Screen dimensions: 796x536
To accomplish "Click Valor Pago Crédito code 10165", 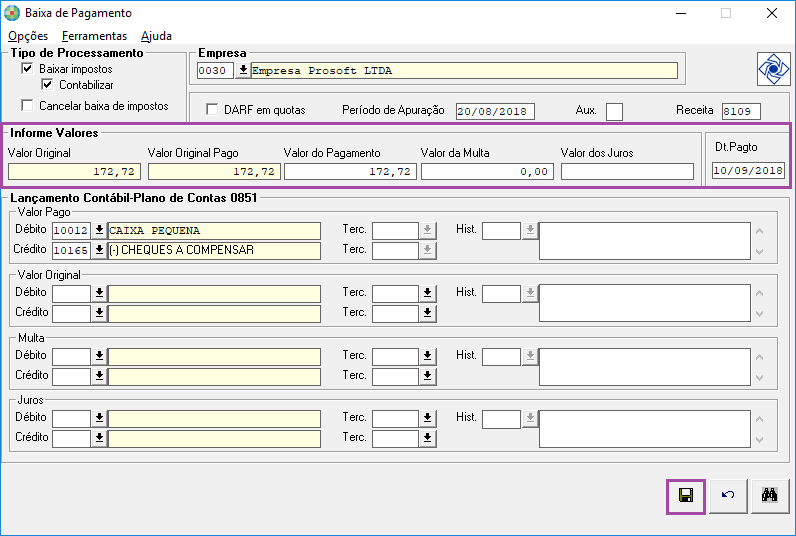I will click(x=72, y=250).
